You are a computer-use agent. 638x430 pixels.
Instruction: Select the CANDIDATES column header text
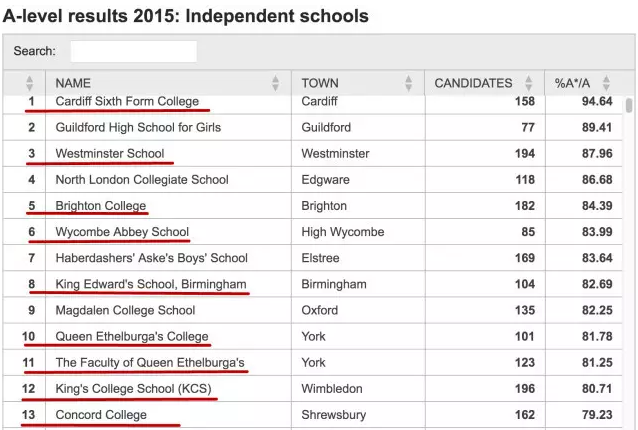[473, 83]
